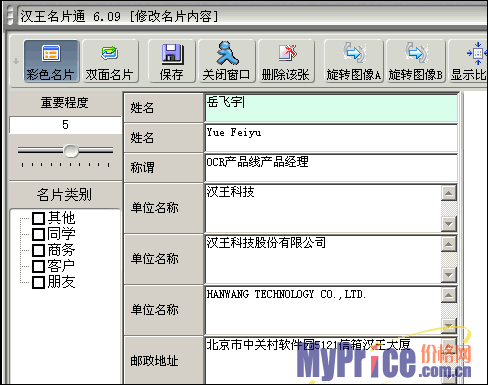Switch to 双面名片 double-sided card mode
Image resolution: width=488 pixels, height=385 pixels.
(110, 61)
